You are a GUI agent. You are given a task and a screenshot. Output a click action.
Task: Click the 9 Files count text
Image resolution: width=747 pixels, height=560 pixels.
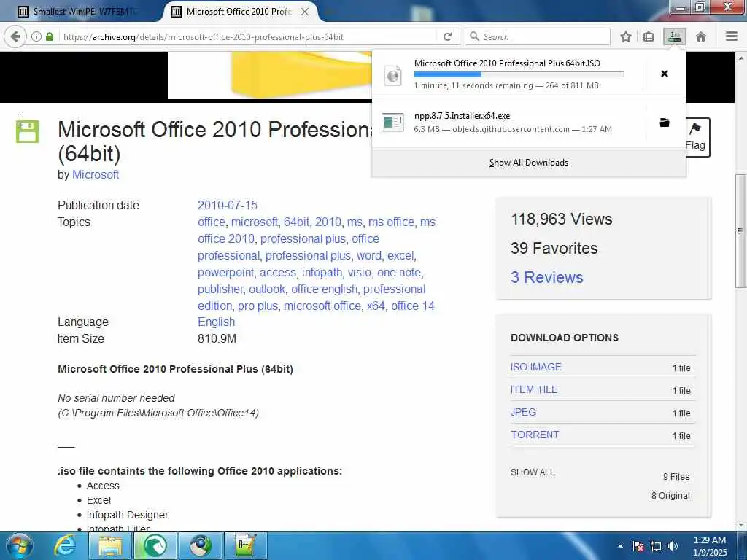(676, 477)
